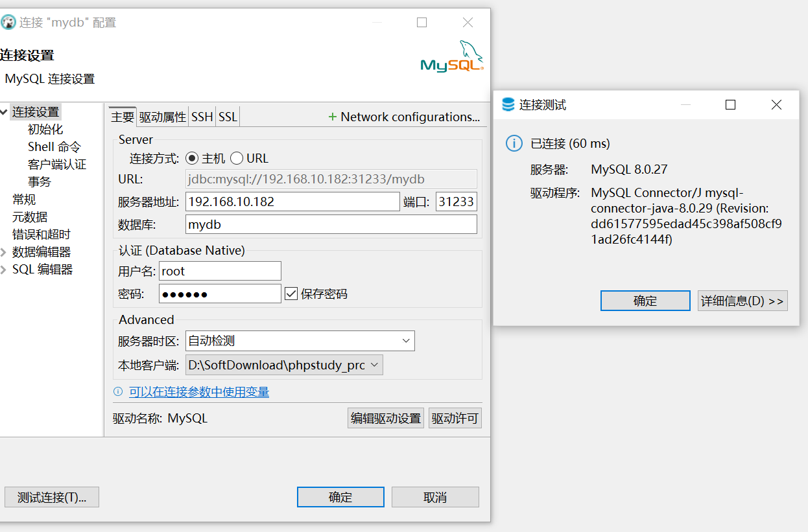Screen dimensions: 808x532
Task: Click the 驱动名称: MySQL label
Action: [160, 419]
